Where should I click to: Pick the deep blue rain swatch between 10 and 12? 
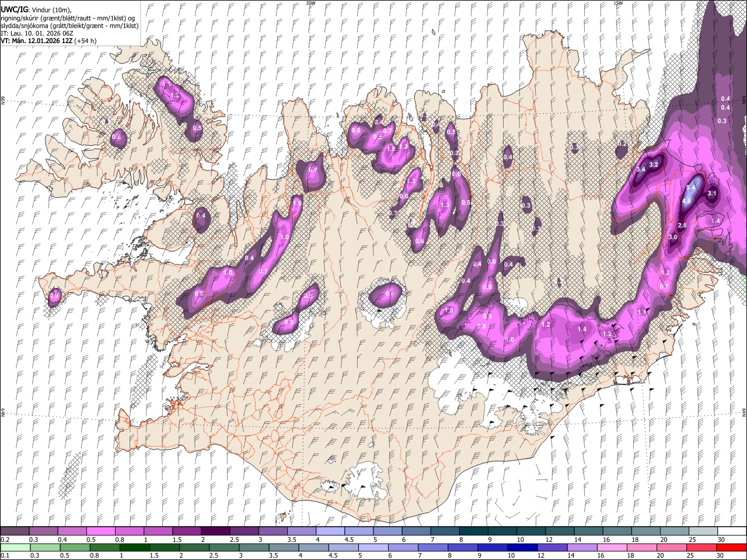(522, 547)
